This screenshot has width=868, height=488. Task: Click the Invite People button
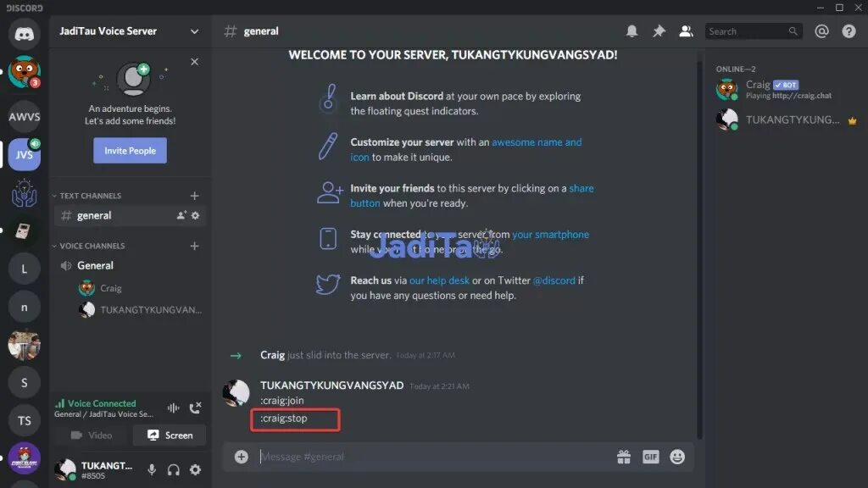click(x=130, y=151)
